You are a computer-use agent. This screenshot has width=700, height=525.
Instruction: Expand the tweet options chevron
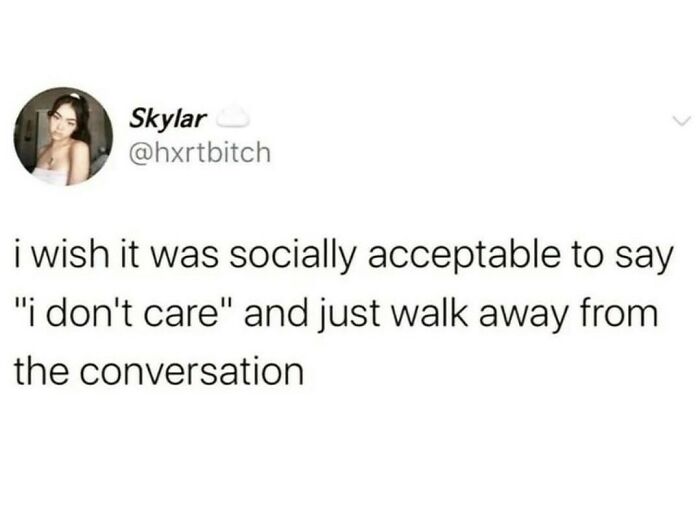click(682, 120)
